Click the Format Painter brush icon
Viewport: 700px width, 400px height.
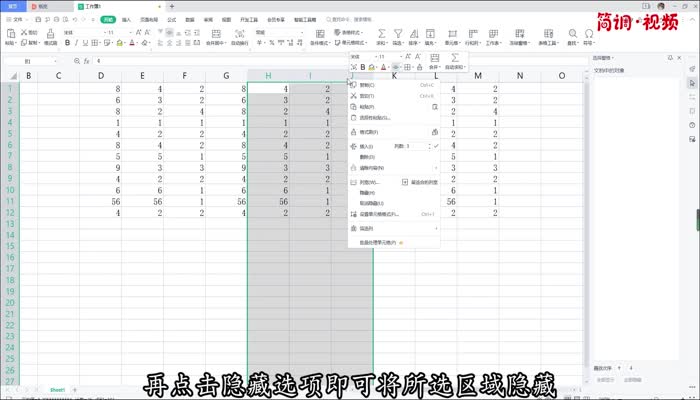pos(48,33)
